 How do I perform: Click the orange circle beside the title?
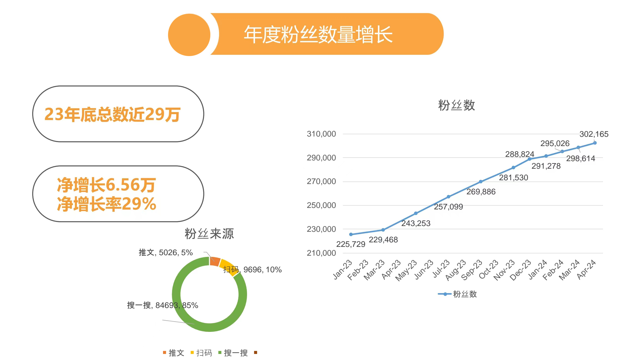tap(189, 35)
